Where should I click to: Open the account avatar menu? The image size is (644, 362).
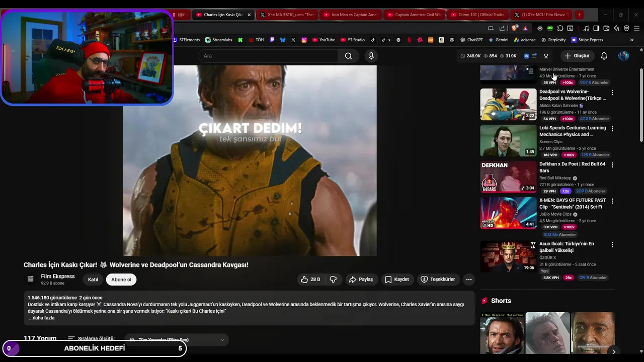[x=623, y=56]
